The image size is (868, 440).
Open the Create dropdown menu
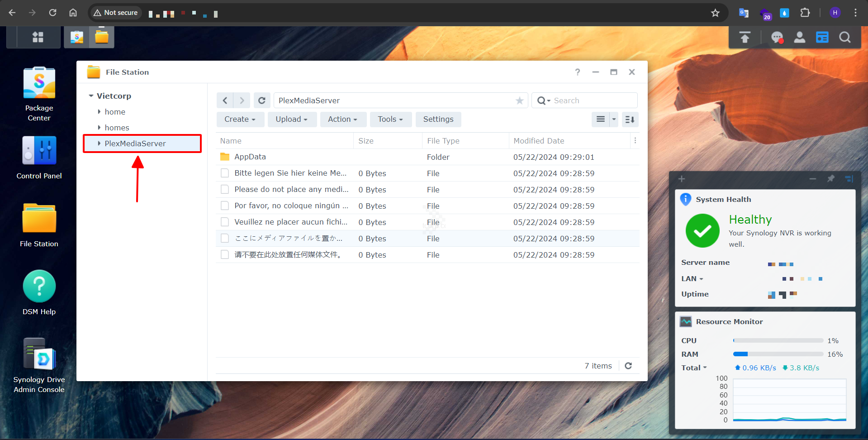click(240, 120)
